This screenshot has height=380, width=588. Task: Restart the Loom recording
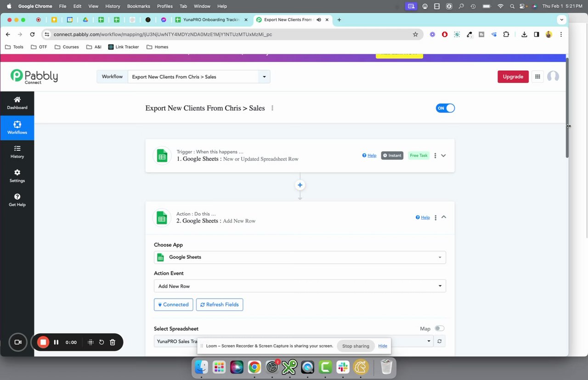[102, 342]
